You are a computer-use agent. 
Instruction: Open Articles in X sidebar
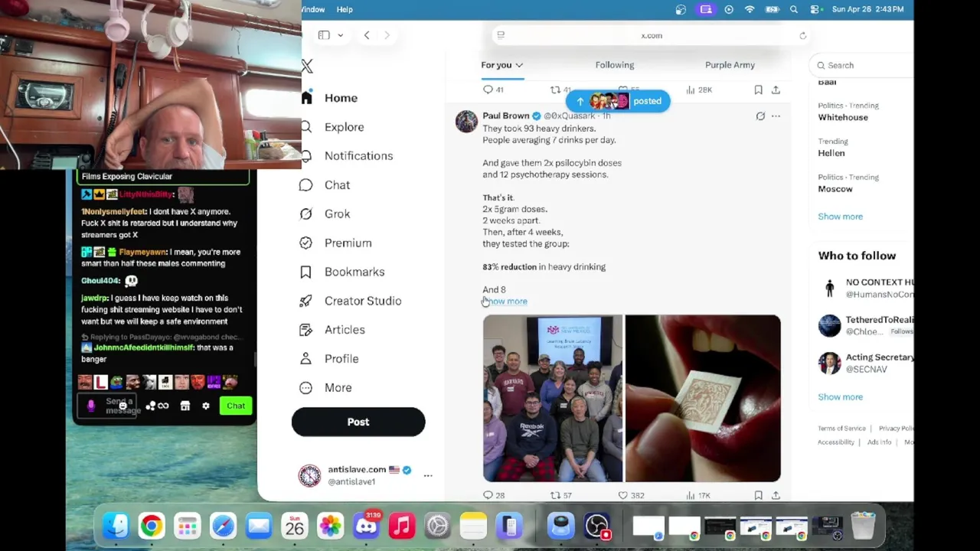click(333, 330)
